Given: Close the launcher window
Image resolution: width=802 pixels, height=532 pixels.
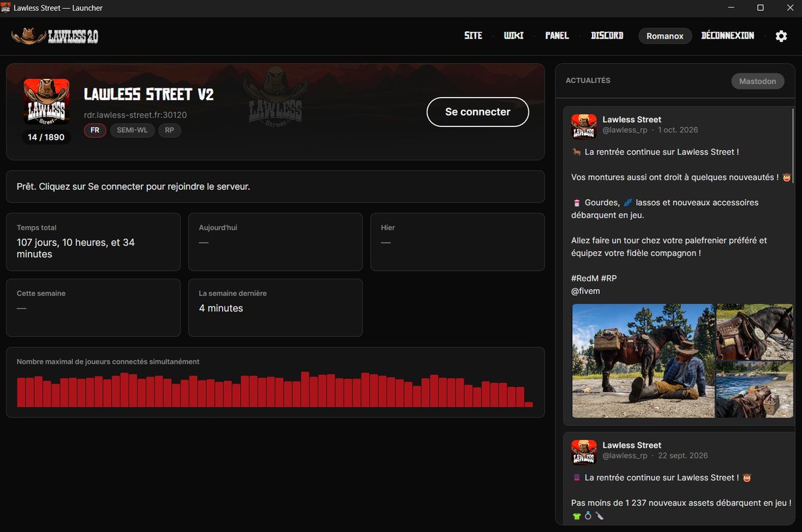Looking at the screenshot, I should tap(790, 7).
